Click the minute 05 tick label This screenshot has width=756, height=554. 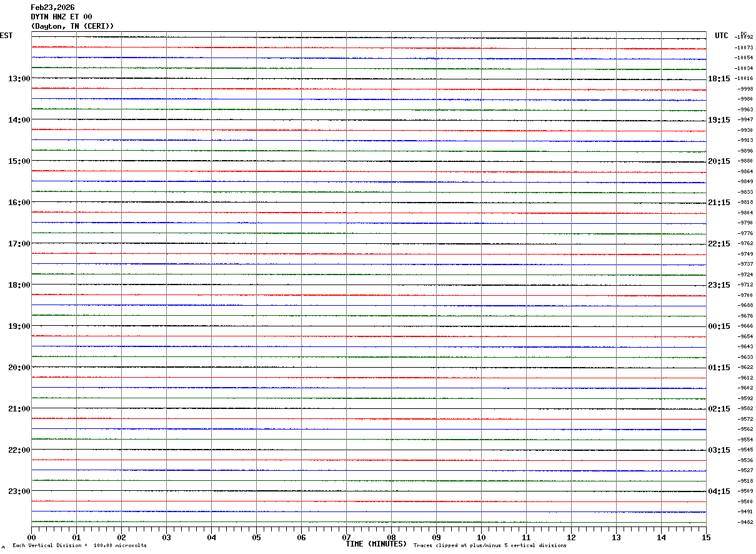tap(257, 537)
